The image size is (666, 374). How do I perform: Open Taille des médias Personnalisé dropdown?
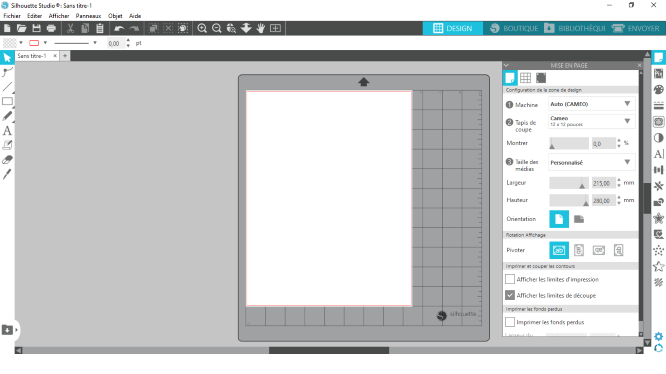click(591, 163)
